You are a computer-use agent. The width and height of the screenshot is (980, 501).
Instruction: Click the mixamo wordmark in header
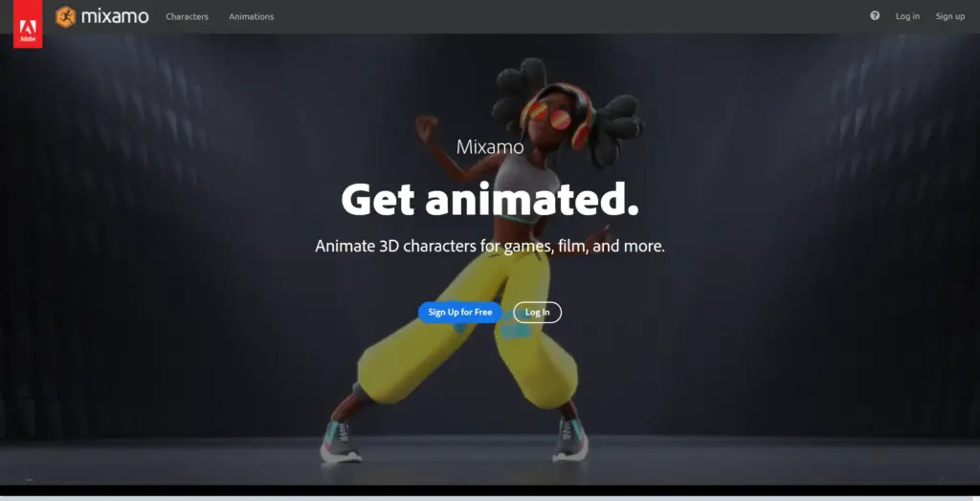(115, 16)
